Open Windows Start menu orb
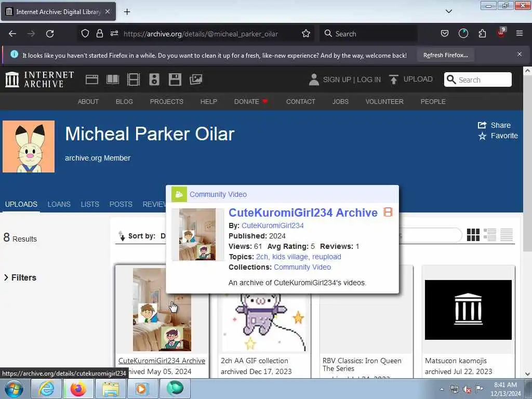532x399 pixels. pyautogui.click(x=14, y=389)
